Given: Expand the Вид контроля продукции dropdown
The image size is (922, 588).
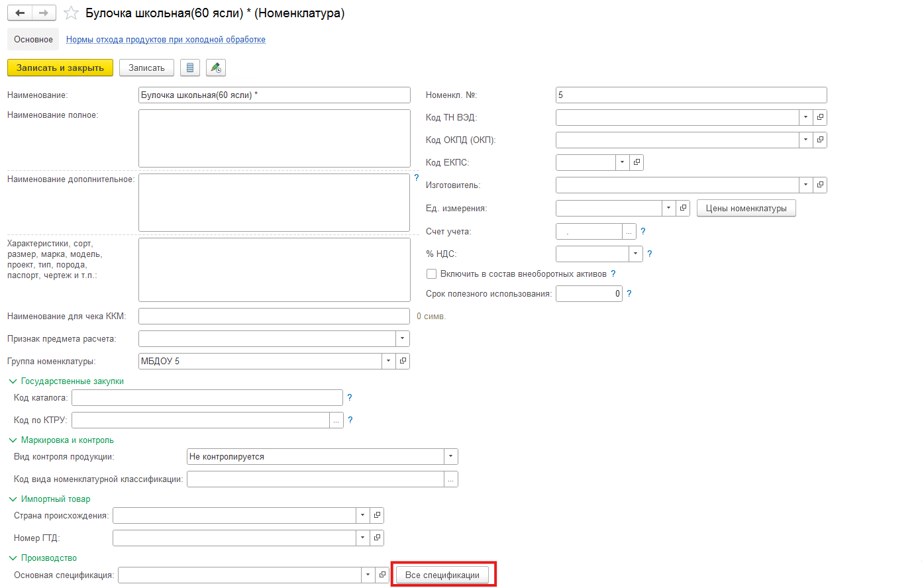Looking at the screenshot, I should pyautogui.click(x=450, y=456).
